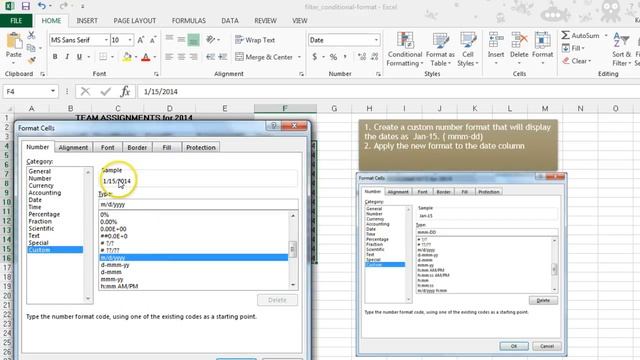
Task: Open the Font Color dropdown arrow
Action: click(154, 57)
